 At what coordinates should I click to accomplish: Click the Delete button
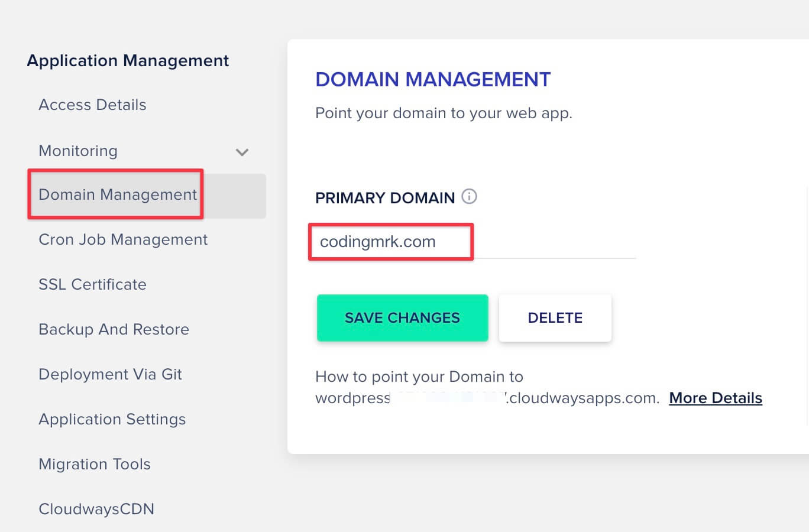(555, 318)
